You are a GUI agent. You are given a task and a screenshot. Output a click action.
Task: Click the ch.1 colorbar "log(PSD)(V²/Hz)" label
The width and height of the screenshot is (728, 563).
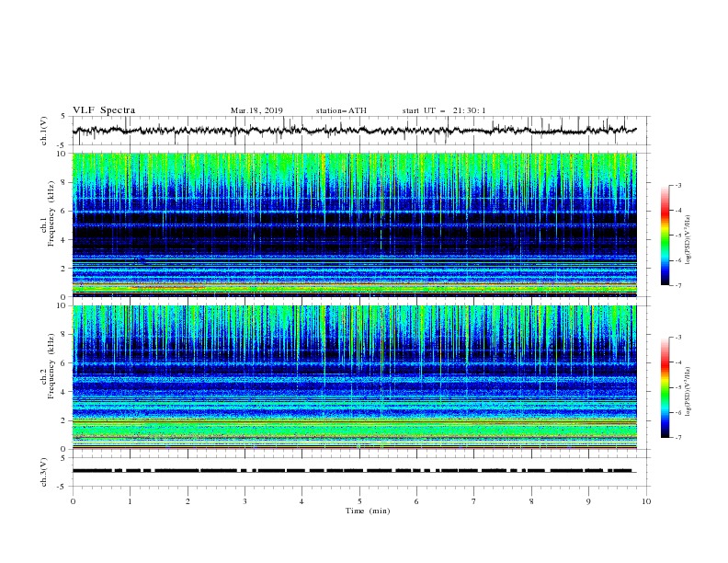688,240
